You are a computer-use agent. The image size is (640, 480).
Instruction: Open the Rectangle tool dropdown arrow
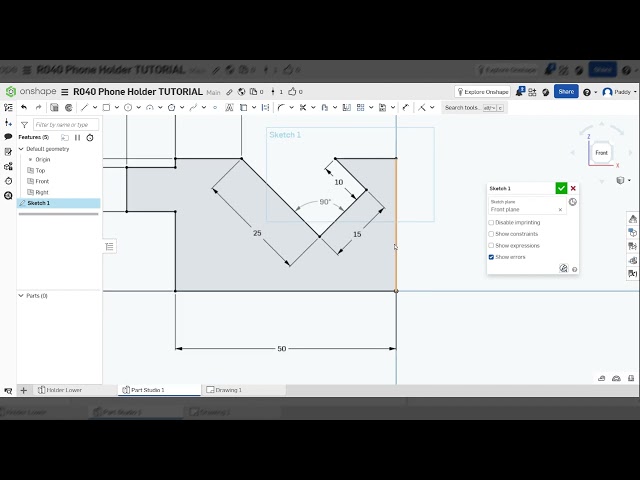pos(117,107)
